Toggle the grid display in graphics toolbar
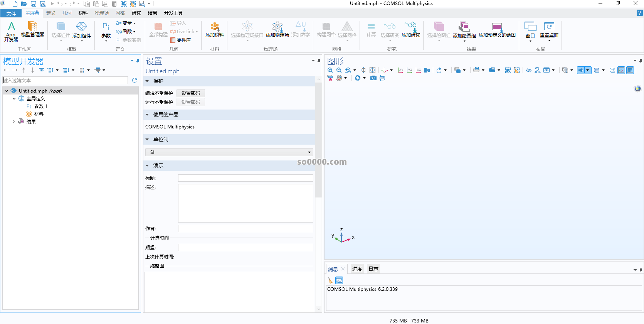 [630, 70]
